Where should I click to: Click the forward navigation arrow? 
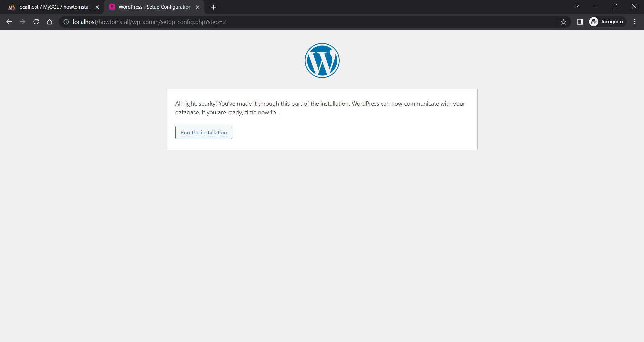point(22,22)
